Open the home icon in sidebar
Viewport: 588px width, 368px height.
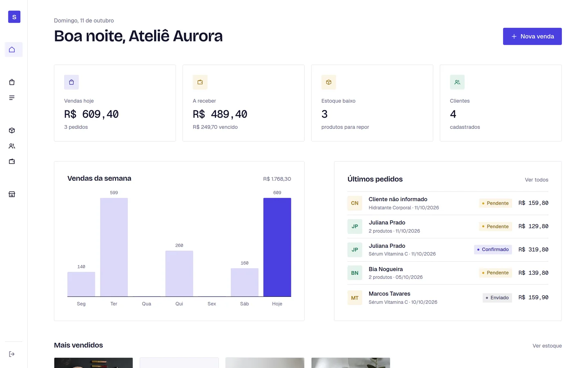[x=12, y=49]
